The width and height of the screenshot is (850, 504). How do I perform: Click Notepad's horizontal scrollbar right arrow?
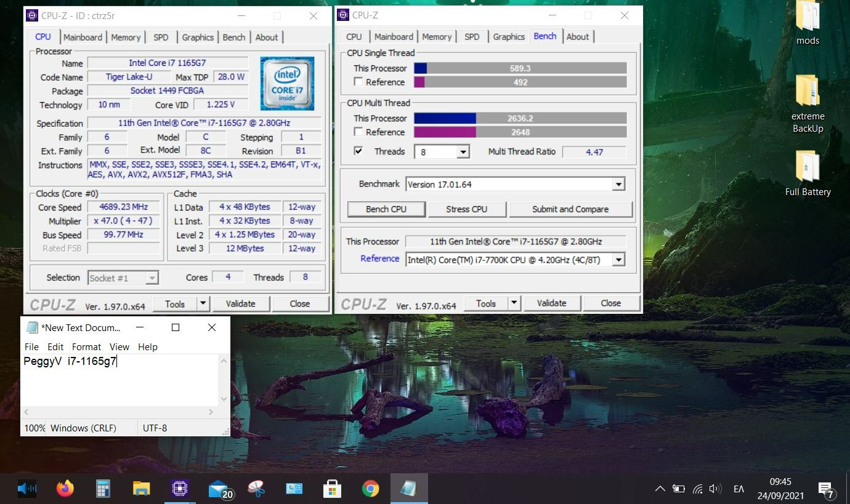(x=211, y=412)
